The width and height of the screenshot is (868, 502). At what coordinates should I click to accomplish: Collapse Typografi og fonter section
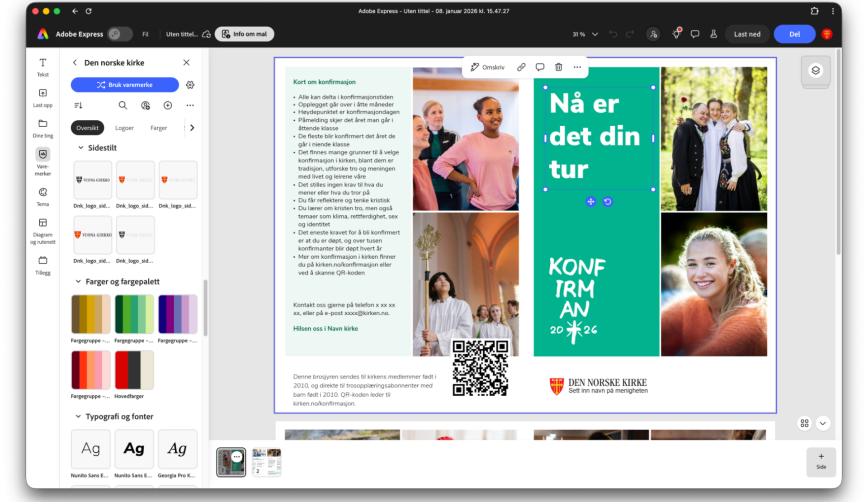point(78,417)
